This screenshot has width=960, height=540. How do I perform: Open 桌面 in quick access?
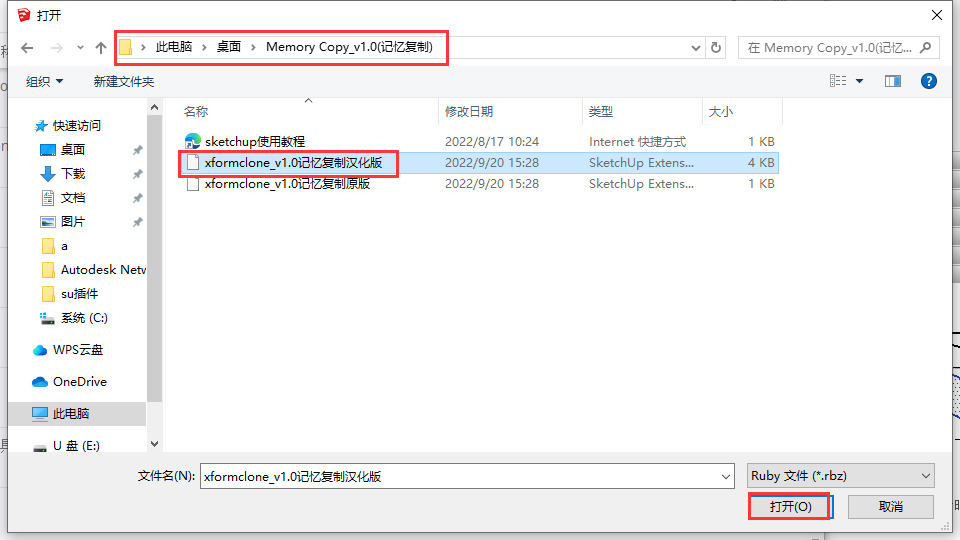pos(72,149)
